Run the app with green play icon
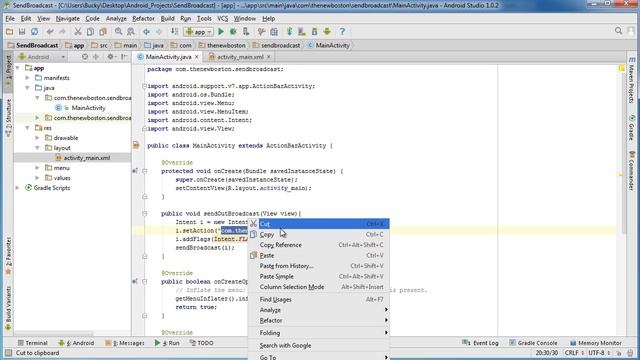Image resolution: width=640 pixels, height=360 pixels. point(221,31)
